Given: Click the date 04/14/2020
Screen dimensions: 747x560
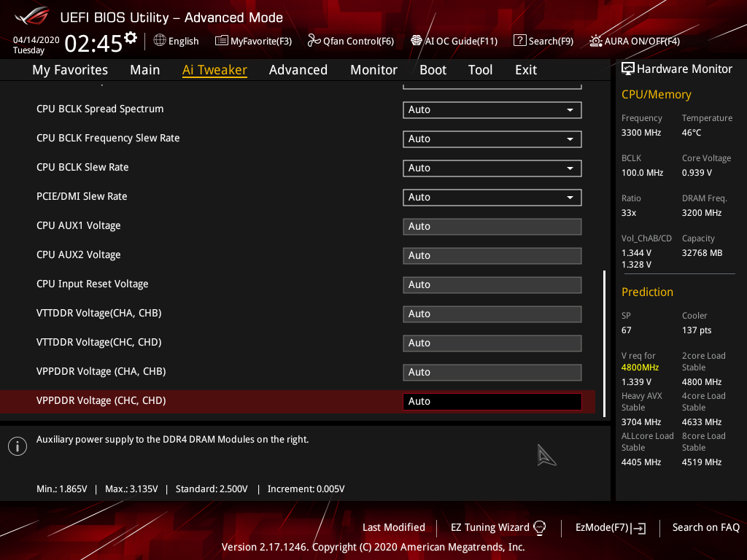Looking at the screenshot, I should [36, 40].
